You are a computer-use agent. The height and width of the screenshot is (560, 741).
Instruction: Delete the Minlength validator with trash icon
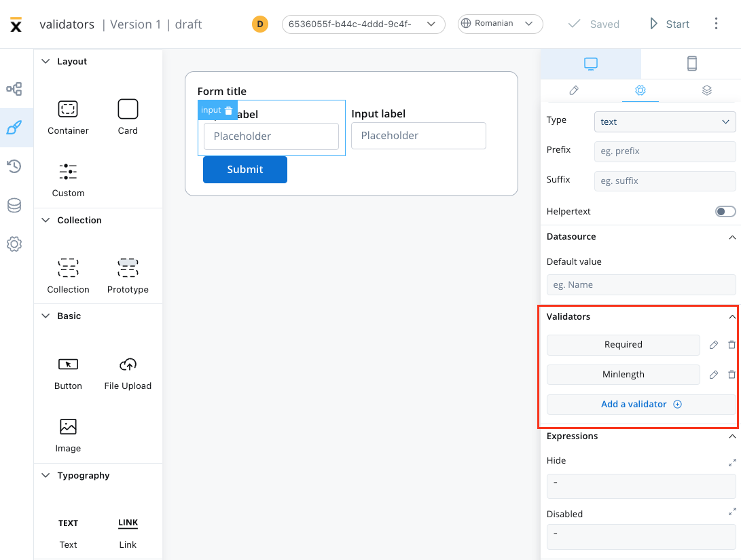coord(731,375)
